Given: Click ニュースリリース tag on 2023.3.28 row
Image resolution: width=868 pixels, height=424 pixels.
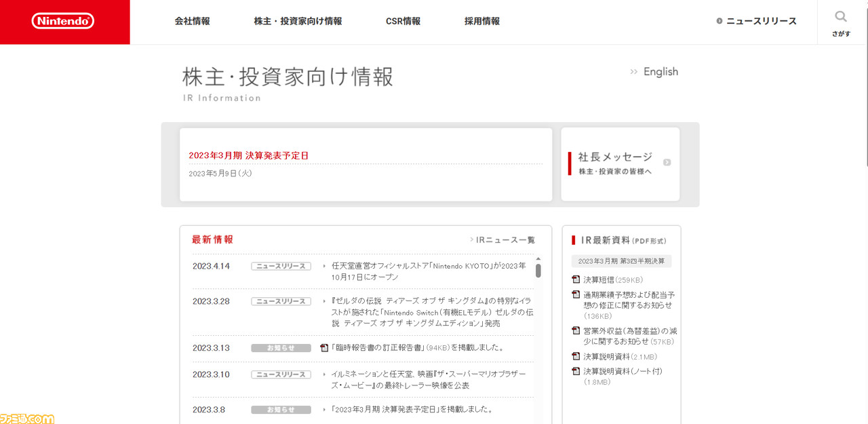Looking at the screenshot, I should [281, 301].
